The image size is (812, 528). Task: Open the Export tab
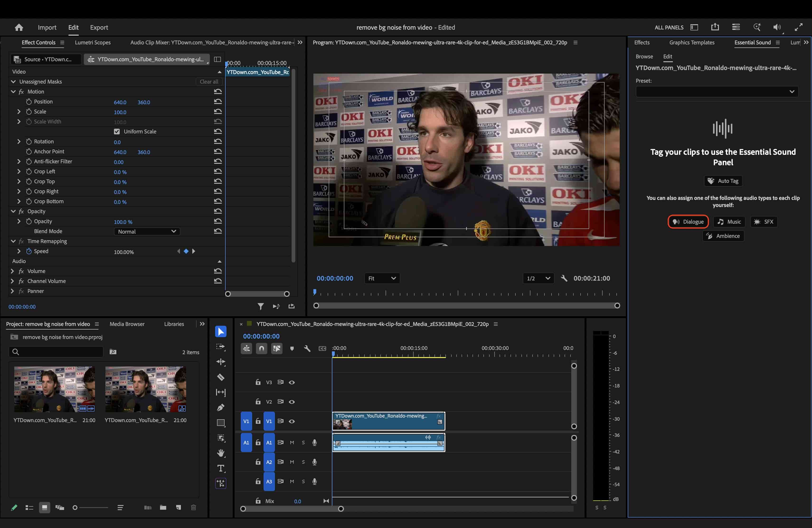pos(99,27)
